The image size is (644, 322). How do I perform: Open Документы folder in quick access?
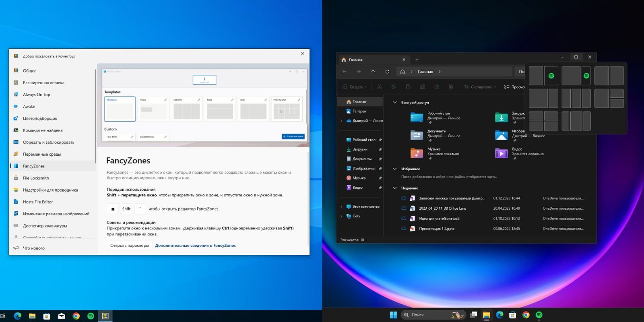pyautogui.click(x=436, y=135)
